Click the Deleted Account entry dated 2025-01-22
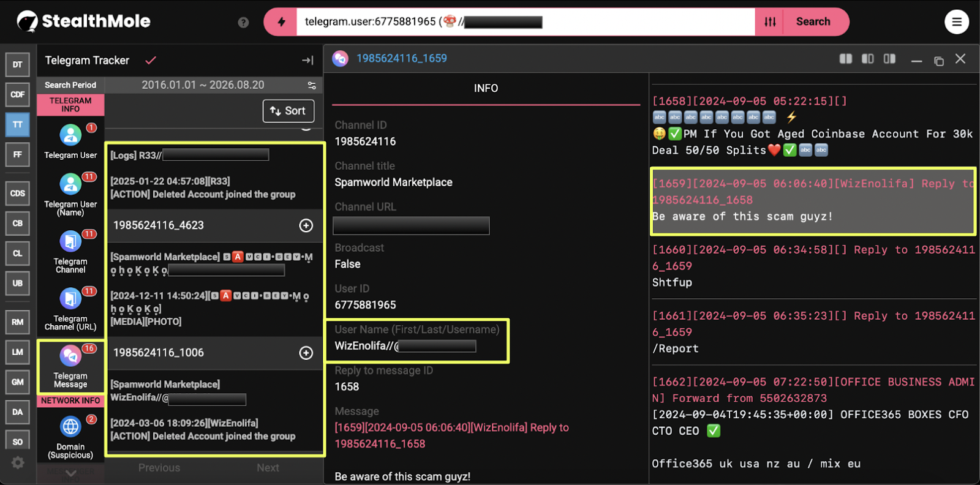980x485 pixels. tap(203, 188)
